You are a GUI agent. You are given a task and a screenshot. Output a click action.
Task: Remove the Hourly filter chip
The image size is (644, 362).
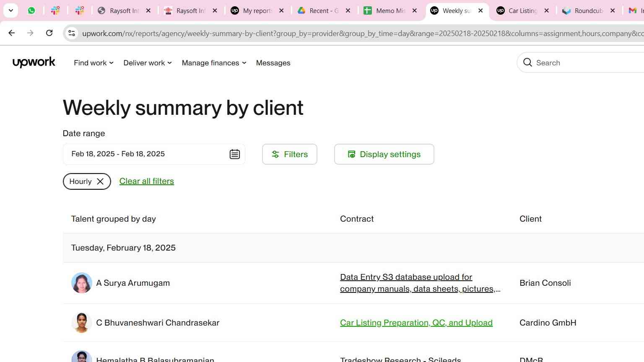pos(100,181)
